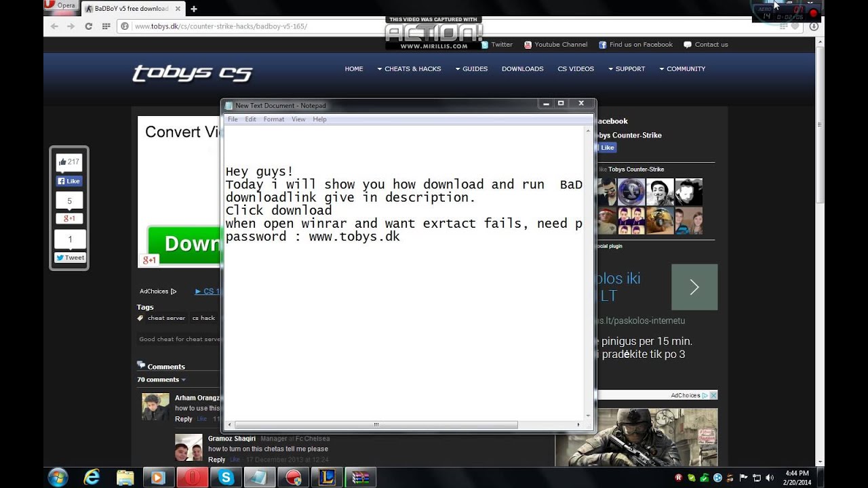
Task: Expand the SUPPORT menu
Action: pyautogui.click(x=627, y=69)
